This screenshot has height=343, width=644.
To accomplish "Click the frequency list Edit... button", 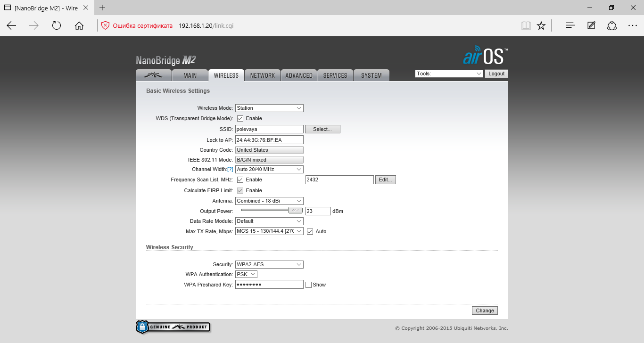I will click(386, 180).
